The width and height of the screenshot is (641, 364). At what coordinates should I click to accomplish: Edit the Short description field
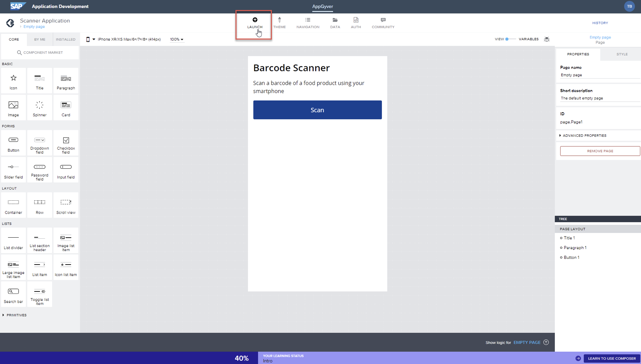coord(600,98)
